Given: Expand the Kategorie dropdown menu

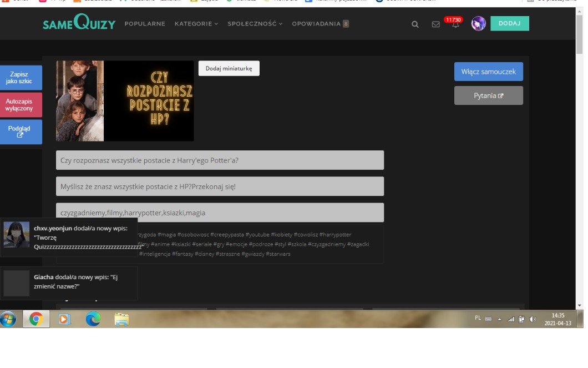Looking at the screenshot, I should 196,24.
